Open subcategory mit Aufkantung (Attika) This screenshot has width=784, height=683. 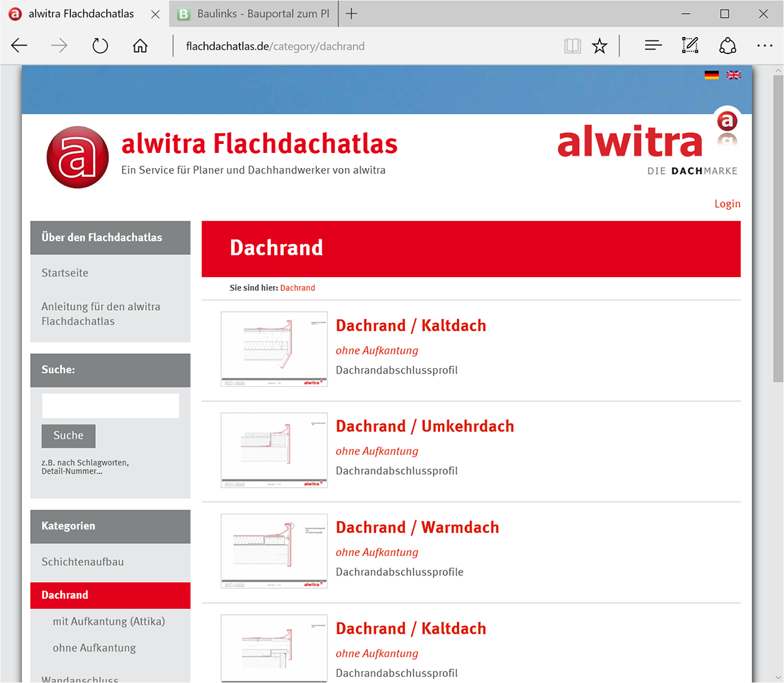(x=109, y=621)
